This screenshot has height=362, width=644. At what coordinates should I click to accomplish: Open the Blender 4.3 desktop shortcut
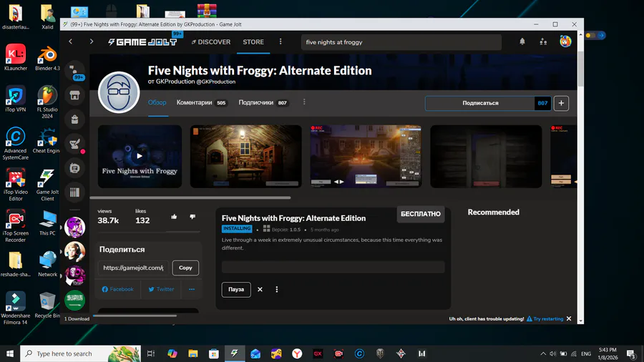pyautogui.click(x=47, y=57)
